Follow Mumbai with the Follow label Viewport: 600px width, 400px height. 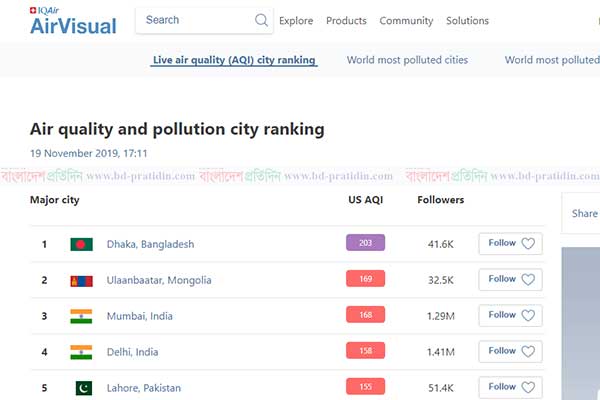502,315
